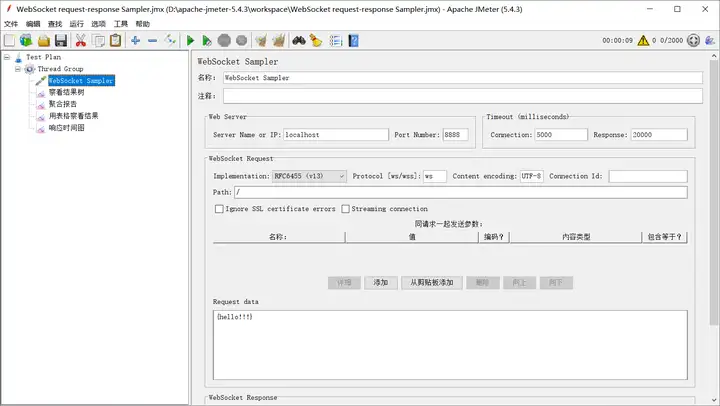Open the help icon

(x=354, y=41)
